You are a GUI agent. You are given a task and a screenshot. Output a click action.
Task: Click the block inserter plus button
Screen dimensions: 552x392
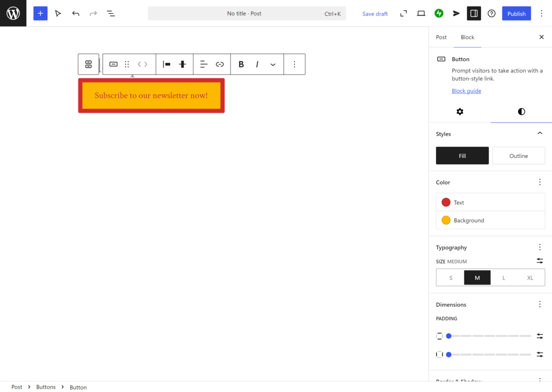pos(40,13)
